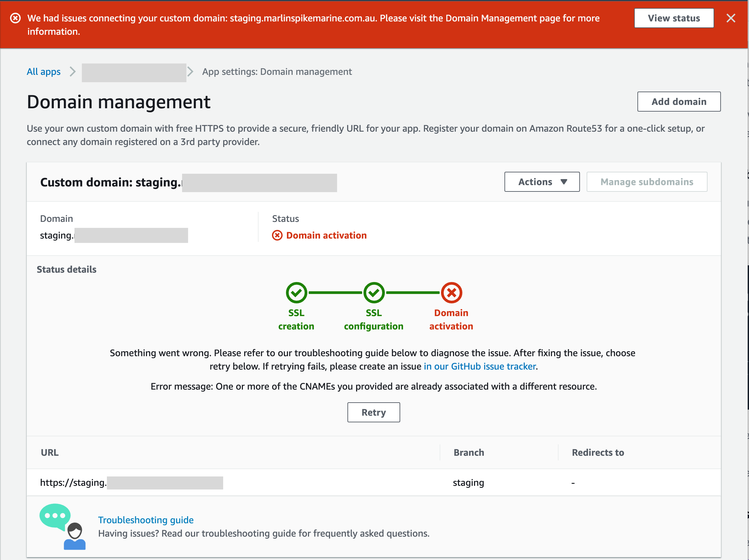Click the speech bubble icon above the avatar
The width and height of the screenshot is (749, 560).
click(x=55, y=516)
